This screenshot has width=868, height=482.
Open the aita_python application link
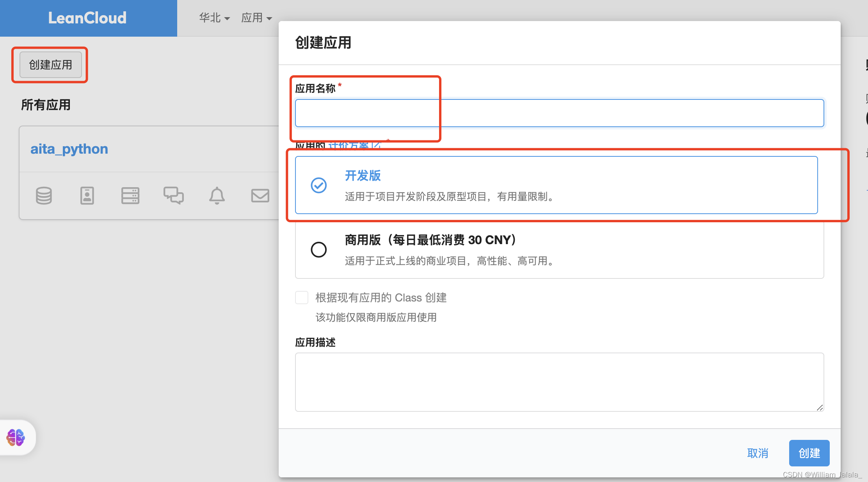click(x=69, y=149)
